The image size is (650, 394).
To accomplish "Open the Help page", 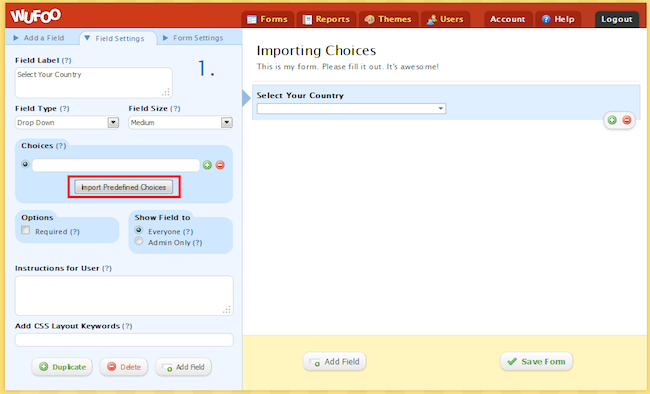I will click(x=558, y=19).
